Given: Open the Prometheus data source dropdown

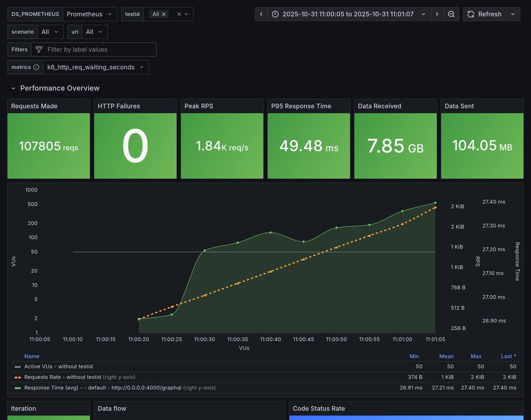Looking at the screenshot, I should coord(90,14).
